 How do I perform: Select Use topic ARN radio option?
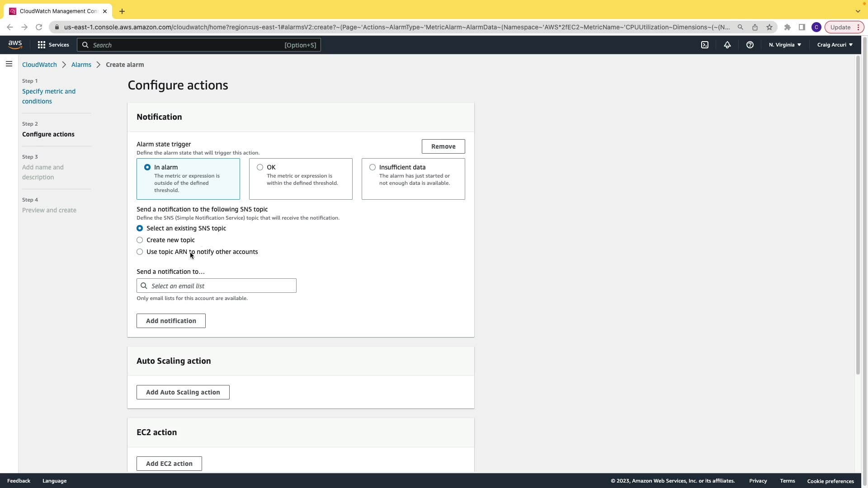(x=140, y=252)
